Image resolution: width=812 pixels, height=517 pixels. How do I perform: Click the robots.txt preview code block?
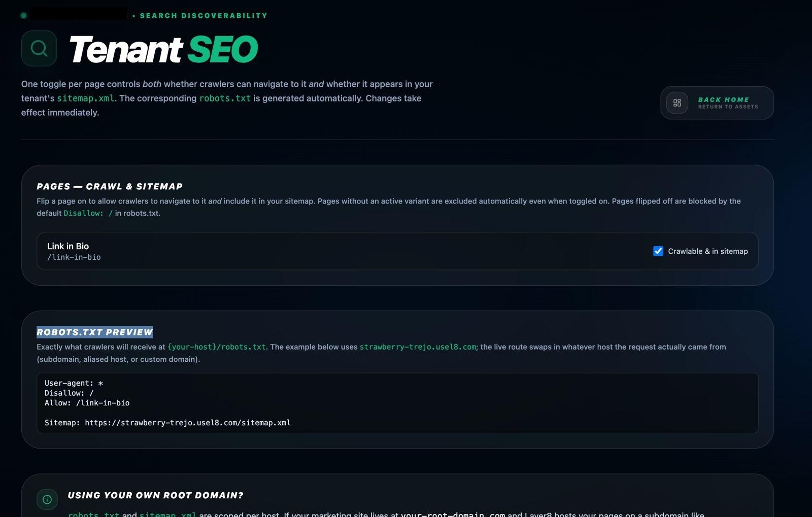397,403
